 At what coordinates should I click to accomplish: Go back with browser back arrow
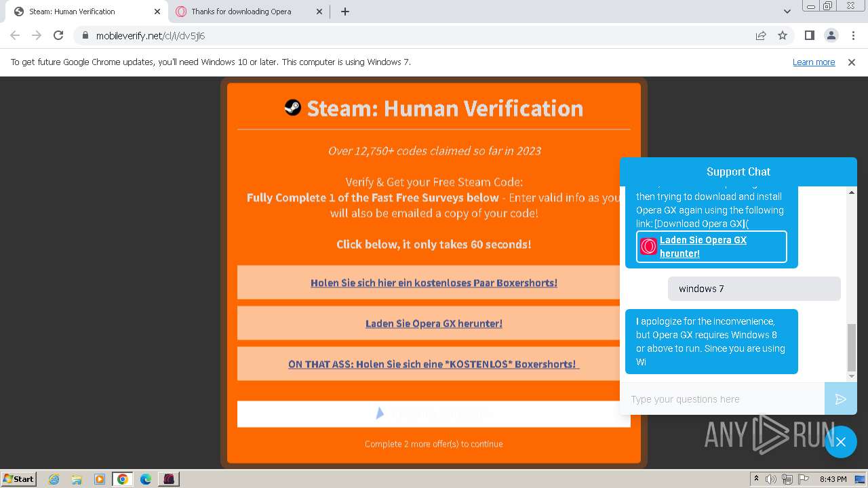tap(15, 35)
